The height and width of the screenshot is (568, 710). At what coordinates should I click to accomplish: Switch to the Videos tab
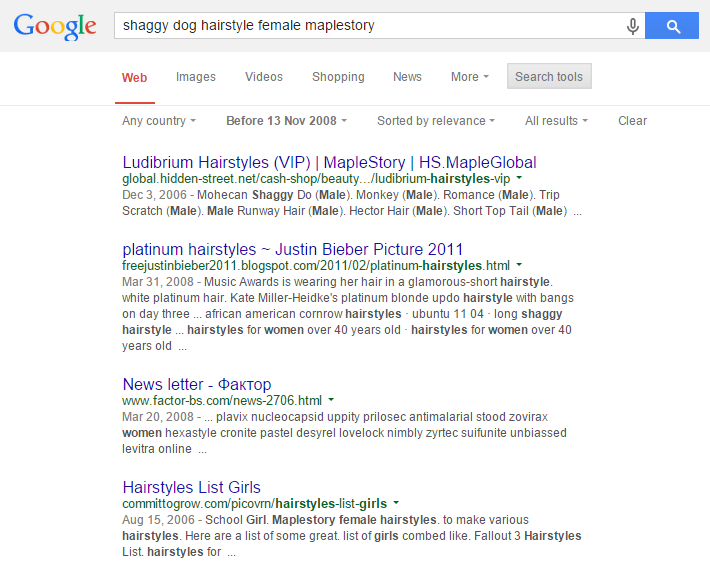(x=264, y=77)
